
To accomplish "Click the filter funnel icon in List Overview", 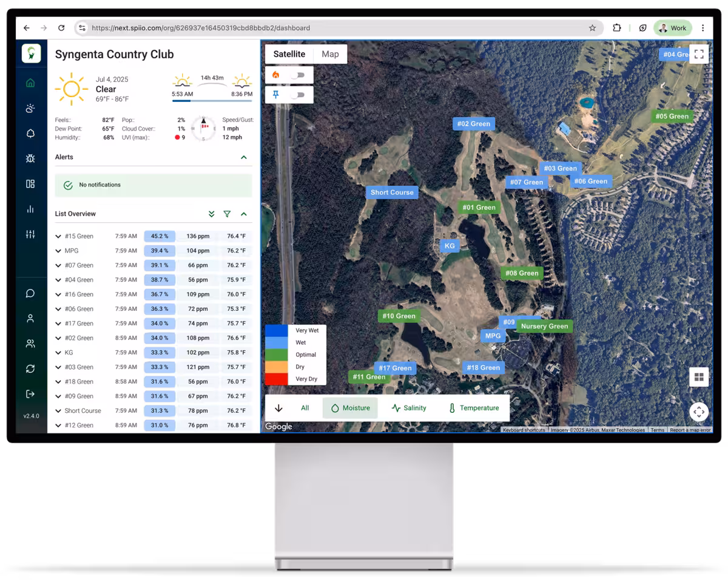I will 227,214.
